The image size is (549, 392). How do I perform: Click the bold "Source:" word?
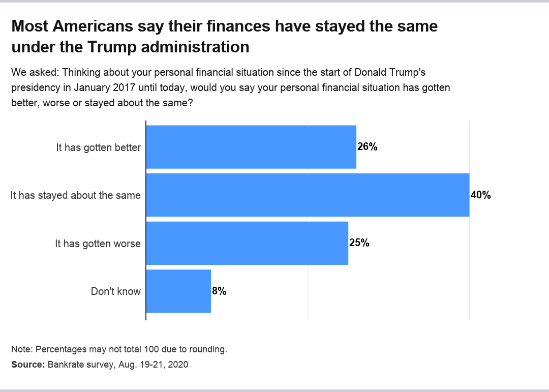click(28, 365)
